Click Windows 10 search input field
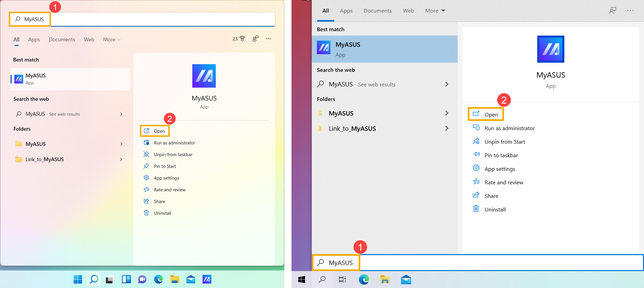This screenshot has width=644, height=288. [x=478, y=263]
